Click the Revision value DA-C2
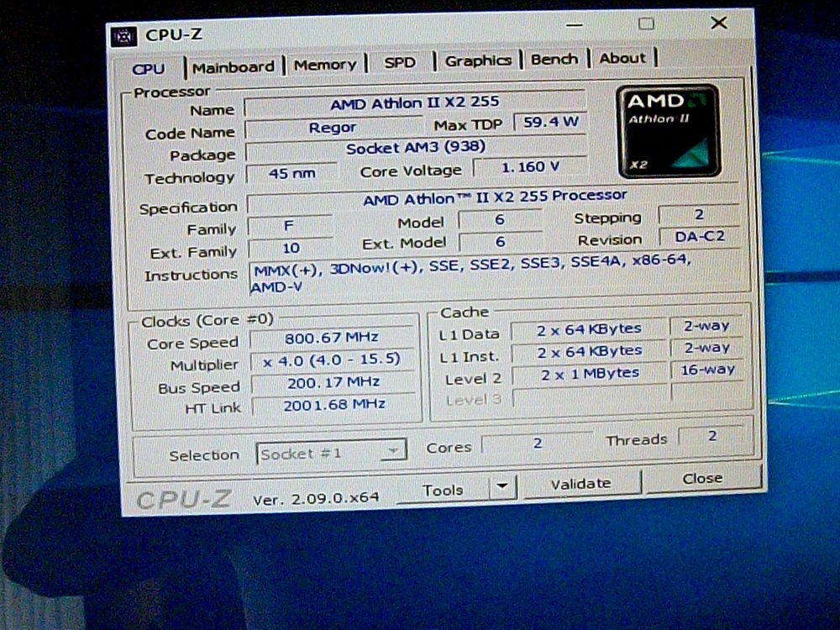 tap(699, 237)
